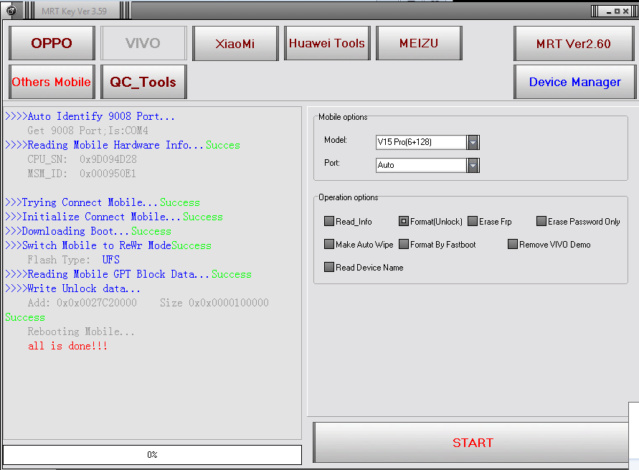This screenshot has height=470, width=639.
Task: Click the CPU_SN value line
Action: (x=82, y=159)
